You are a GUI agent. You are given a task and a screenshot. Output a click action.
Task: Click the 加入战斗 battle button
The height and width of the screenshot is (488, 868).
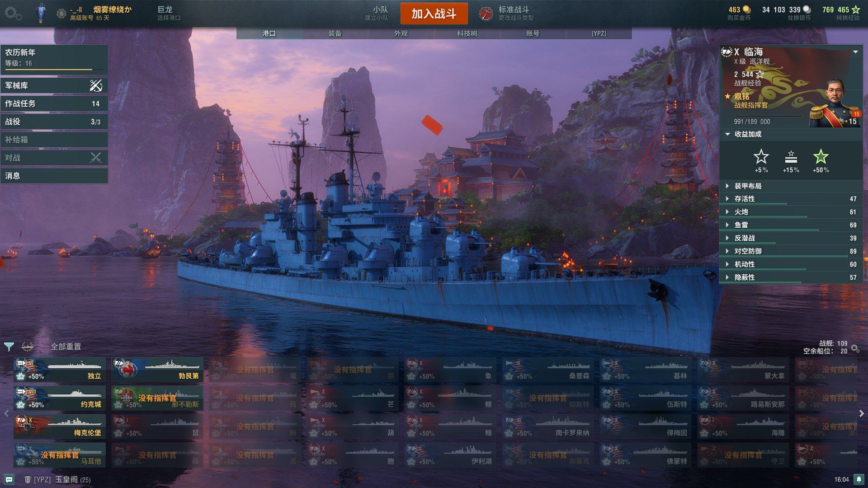tap(434, 14)
